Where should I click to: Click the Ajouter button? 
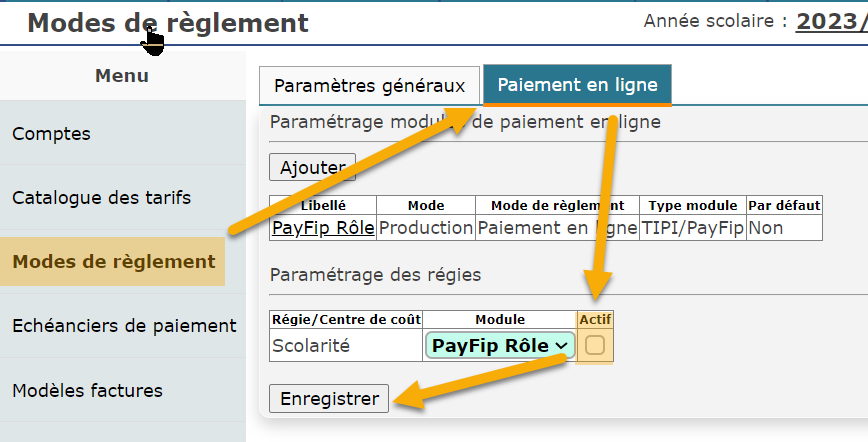[312, 167]
